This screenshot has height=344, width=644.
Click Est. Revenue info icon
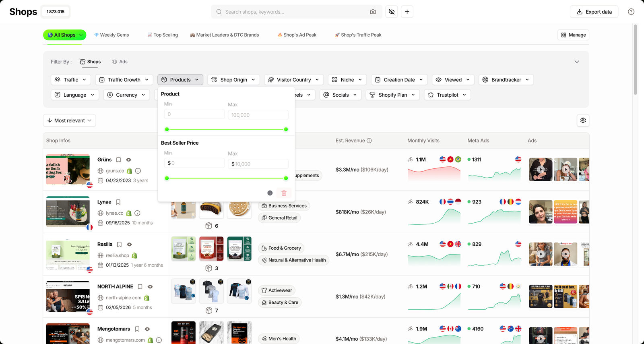[369, 141]
